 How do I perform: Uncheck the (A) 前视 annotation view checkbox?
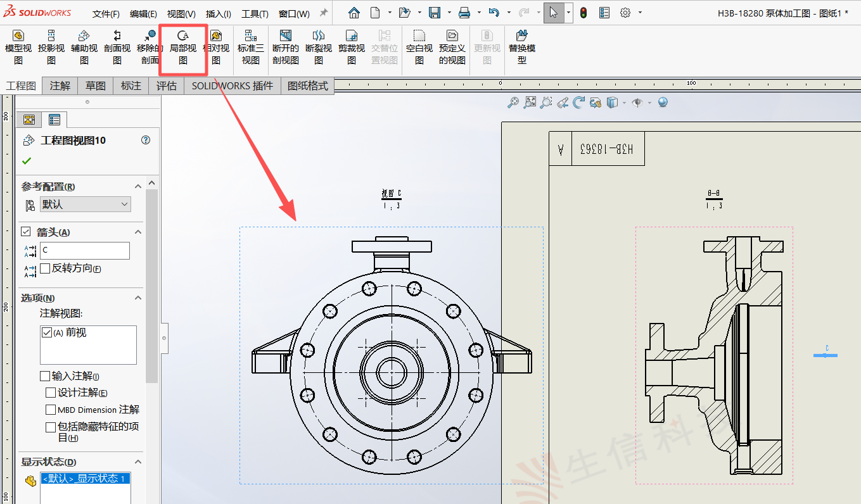coord(46,332)
